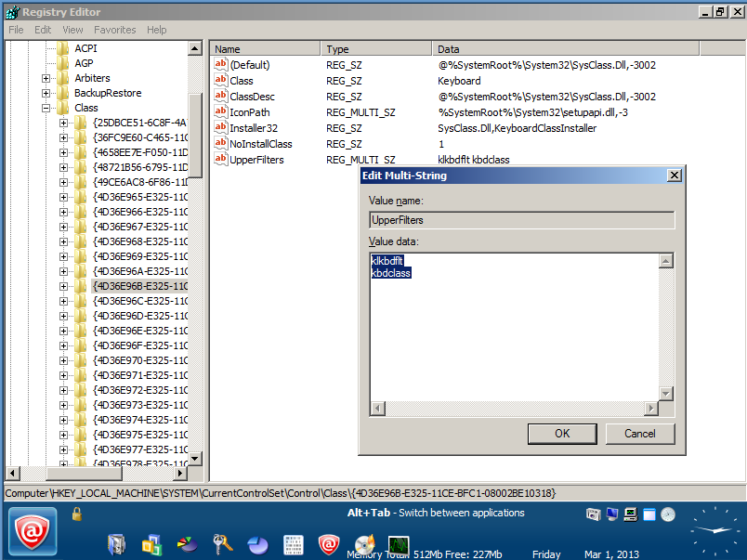Click the Value name field UpperFilters
The image size is (747, 560).
click(521, 220)
